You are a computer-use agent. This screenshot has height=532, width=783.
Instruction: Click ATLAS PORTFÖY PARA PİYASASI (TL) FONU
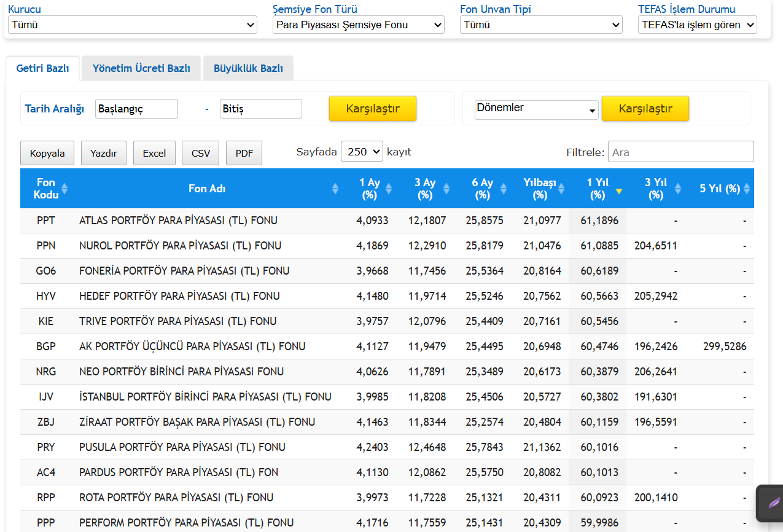click(178, 221)
